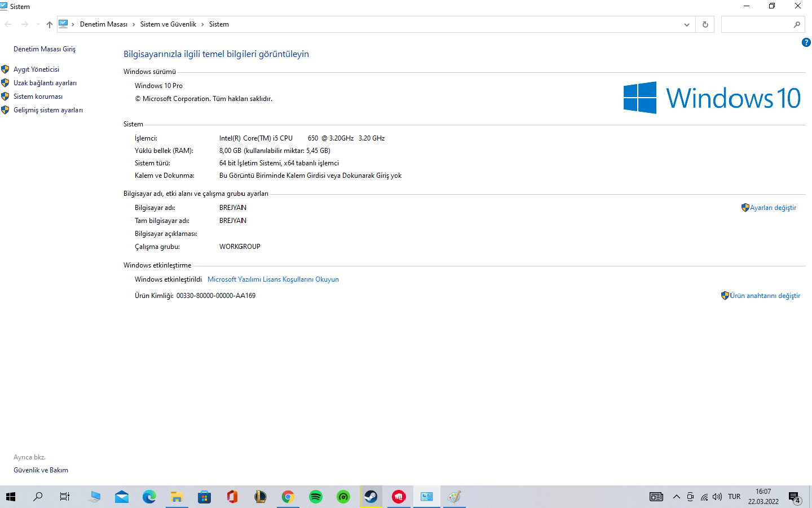Open the recent locations dropdown arrow

pos(38,24)
